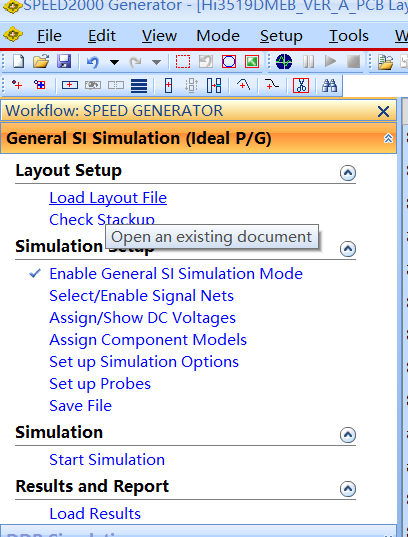Click the scissors cut tool icon
408x537 pixels.
301,85
